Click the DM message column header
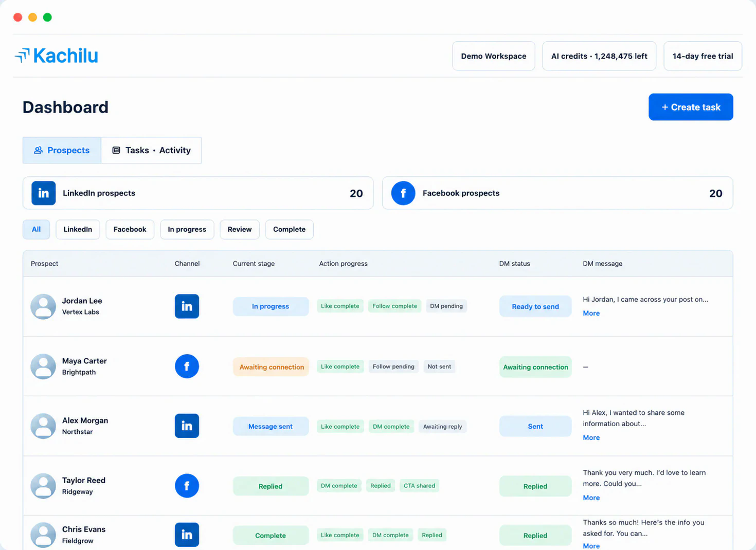Viewport: 756px width, 550px height. pyautogui.click(x=602, y=264)
